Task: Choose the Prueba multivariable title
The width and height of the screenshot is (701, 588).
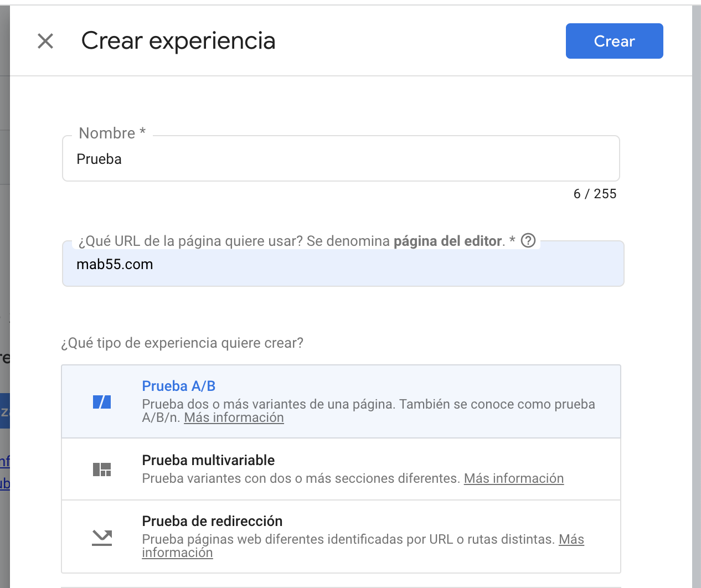Action: [x=208, y=460]
